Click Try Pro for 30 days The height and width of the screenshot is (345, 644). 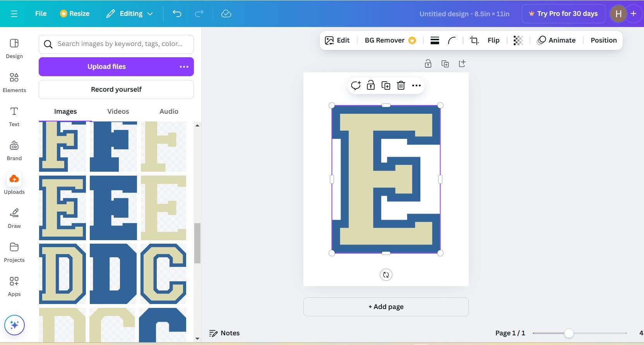point(563,14)
